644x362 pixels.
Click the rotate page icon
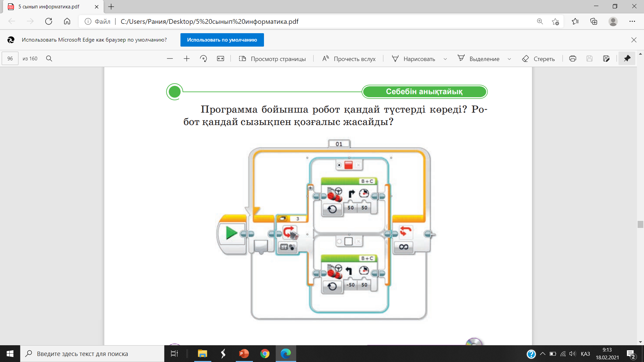[203, 59]
